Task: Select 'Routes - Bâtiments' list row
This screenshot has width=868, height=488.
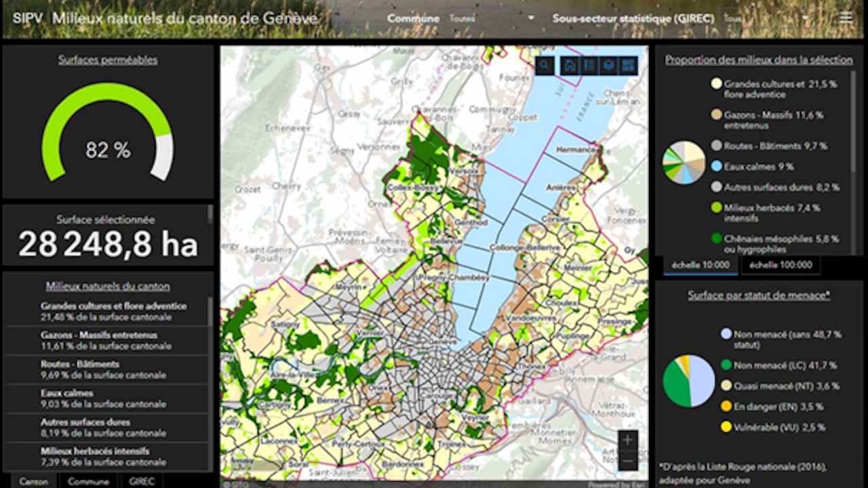Action: point(107,369)
